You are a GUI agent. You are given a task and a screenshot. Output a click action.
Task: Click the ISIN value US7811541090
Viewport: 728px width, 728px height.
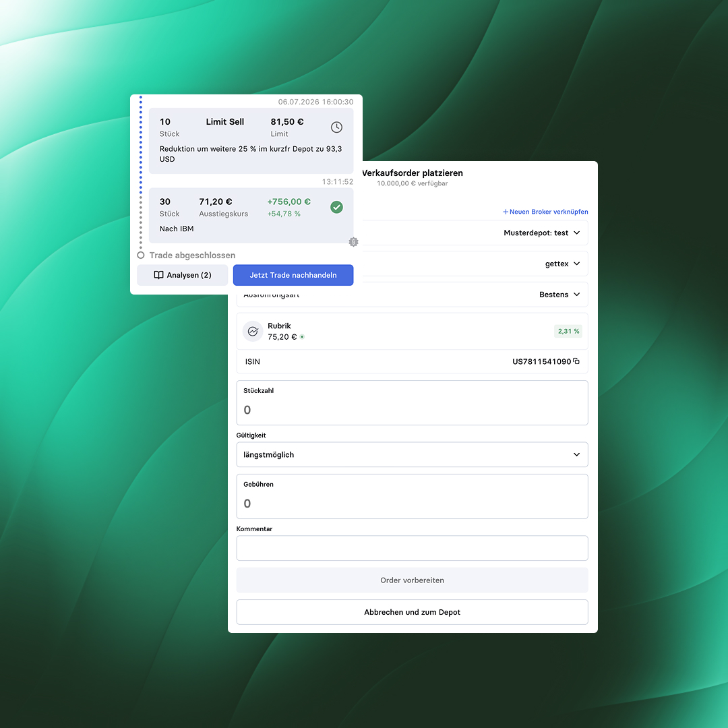pyautogui.click(x=541, y=362)
